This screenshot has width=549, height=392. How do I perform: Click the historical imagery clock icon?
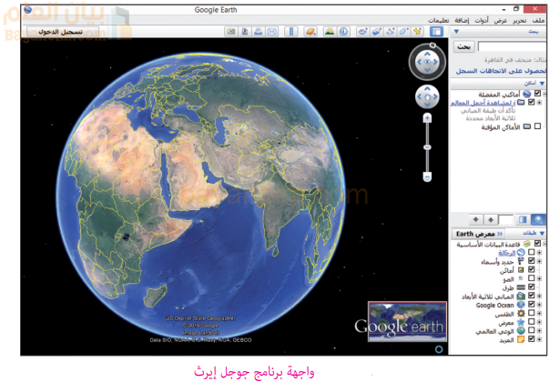point(344,32)
